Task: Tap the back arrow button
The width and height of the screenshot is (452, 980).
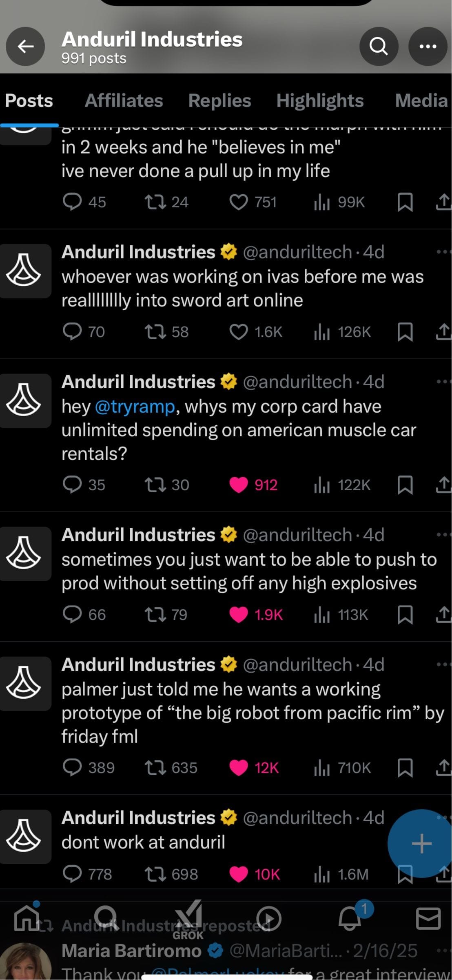Action: click(x=25, y=46)
